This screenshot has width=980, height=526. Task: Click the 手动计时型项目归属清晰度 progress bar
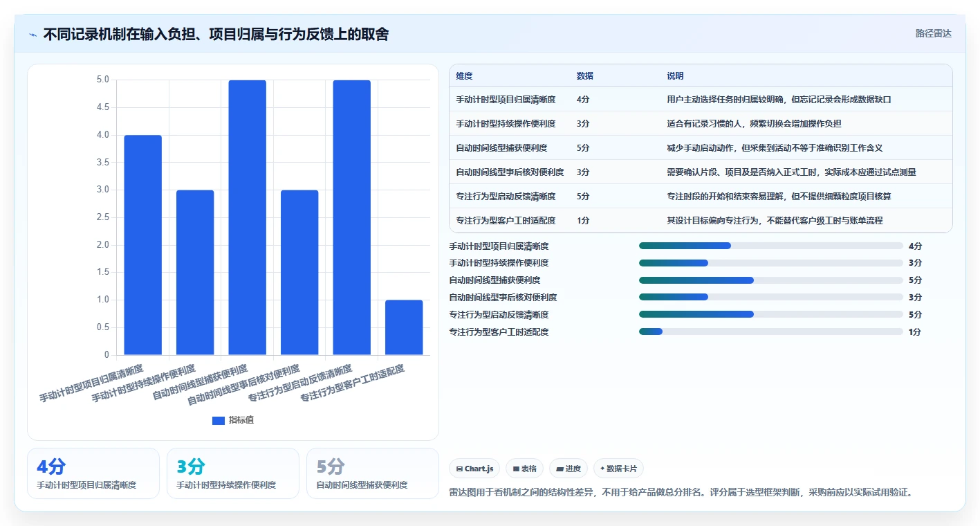click(771, 246)
